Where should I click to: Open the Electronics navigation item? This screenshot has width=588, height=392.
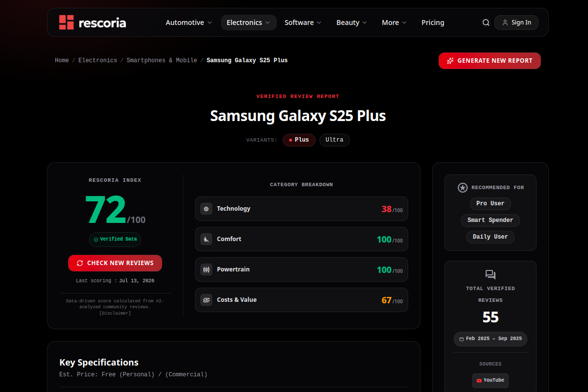coord(248,23)
